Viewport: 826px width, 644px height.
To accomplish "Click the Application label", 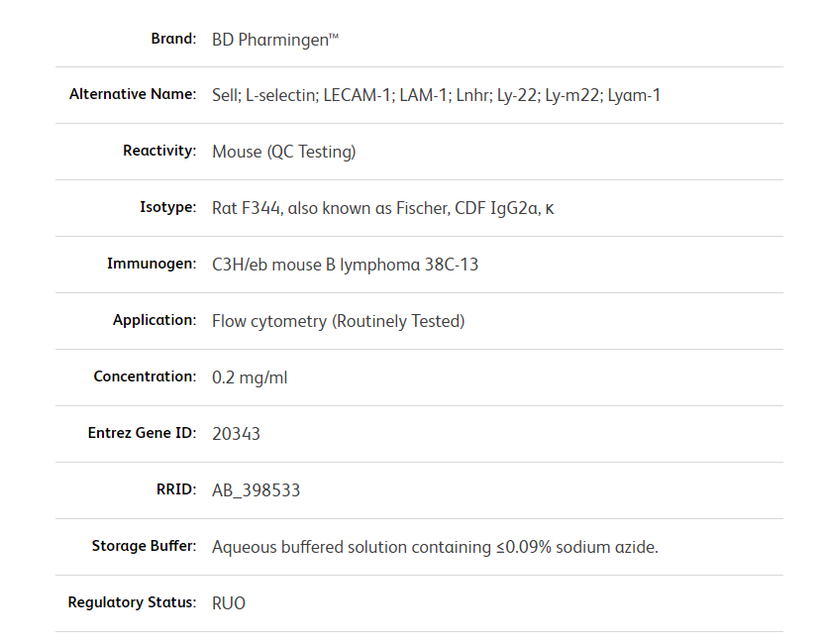I will coord(155,321).
